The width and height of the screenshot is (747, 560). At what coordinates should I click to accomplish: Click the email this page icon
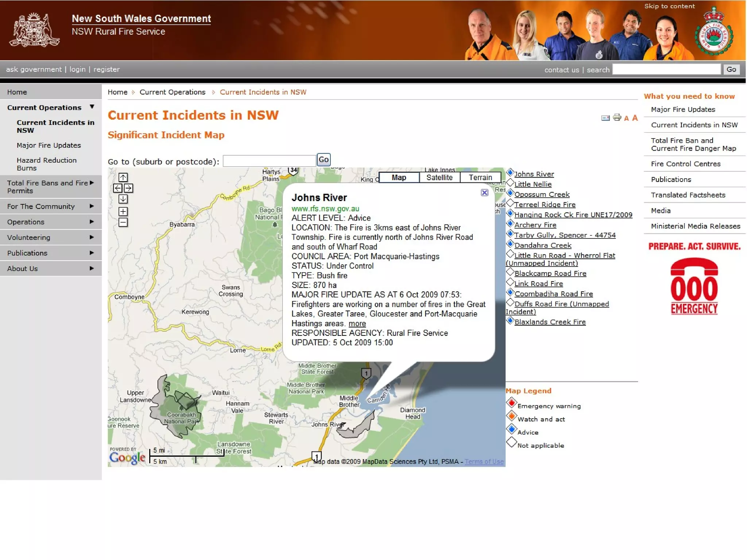point(605,118)
